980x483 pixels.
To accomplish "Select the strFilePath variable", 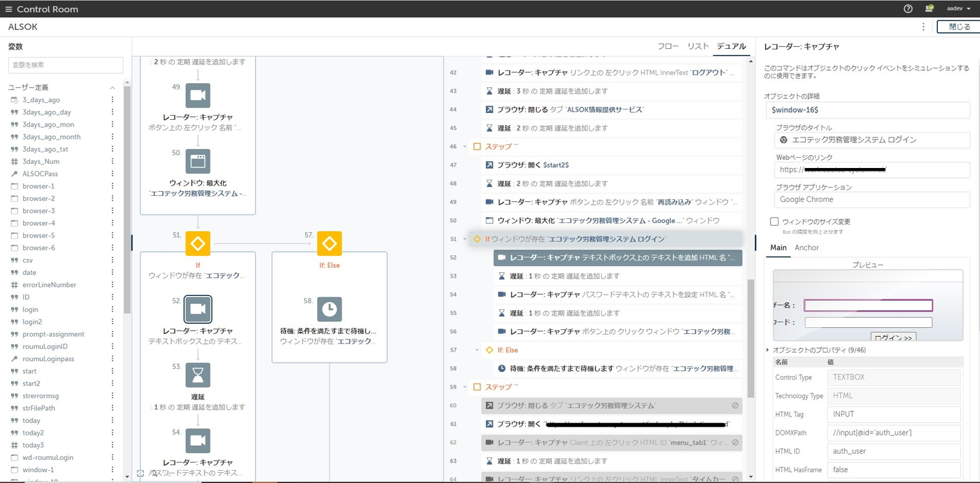I will coord(39,408).
